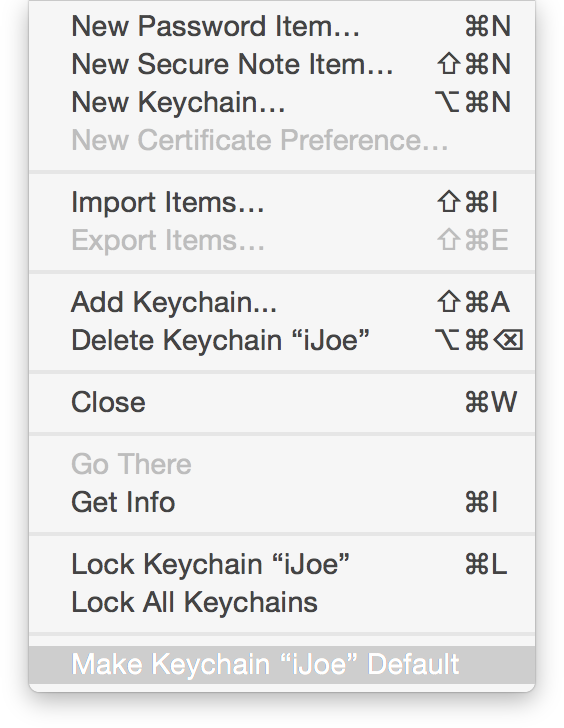Click the grayed-out Export Items… entry
564x728 pixels.
282,240
